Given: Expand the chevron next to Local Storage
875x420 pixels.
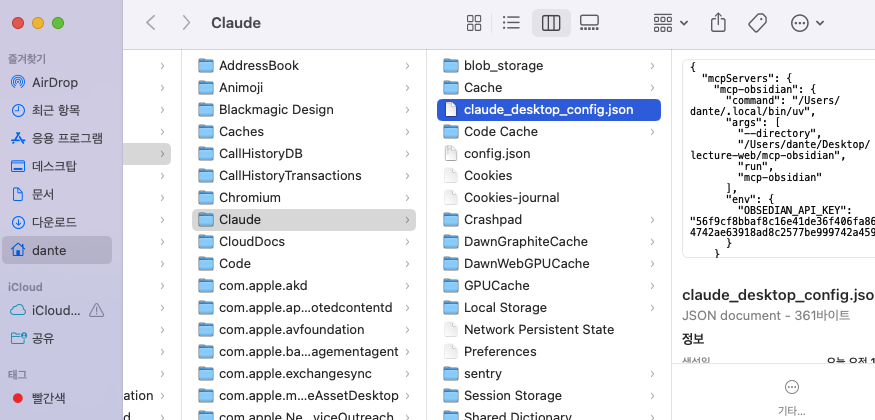Looking at the screenshot, I should (652, 307).
